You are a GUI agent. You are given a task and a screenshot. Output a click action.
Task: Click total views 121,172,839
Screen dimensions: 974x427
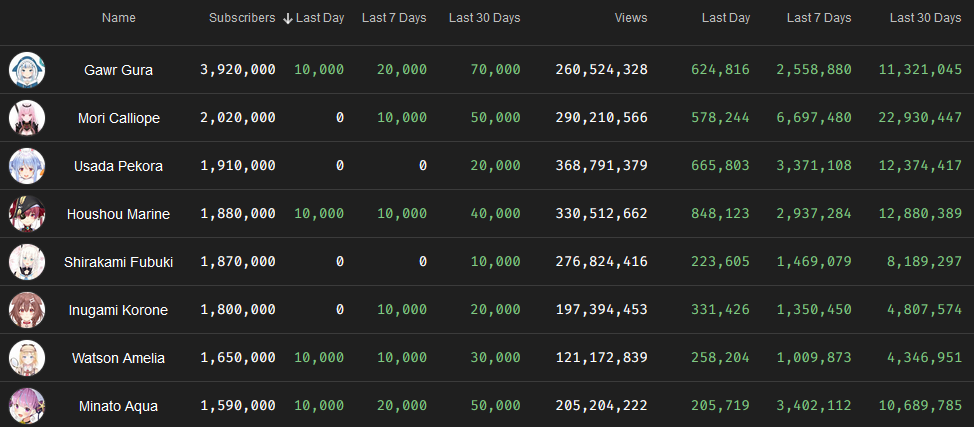pyautogui.click(x=601, y=358)
